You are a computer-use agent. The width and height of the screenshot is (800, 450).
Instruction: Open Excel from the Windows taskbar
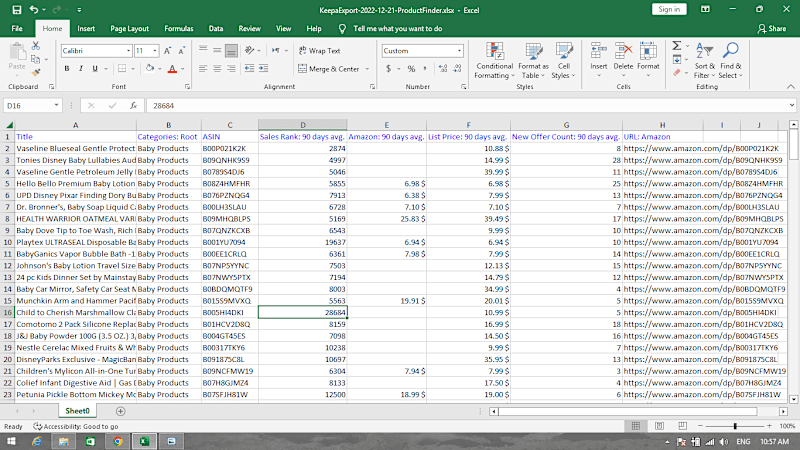(x=144, y=441)
